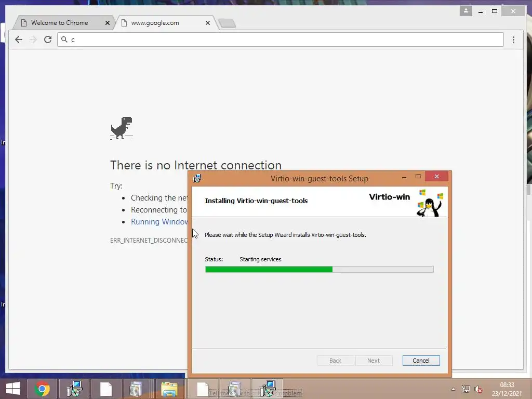Screen dimensions: 532x399
Task: Click the Back button in setup
Action: 335,361
